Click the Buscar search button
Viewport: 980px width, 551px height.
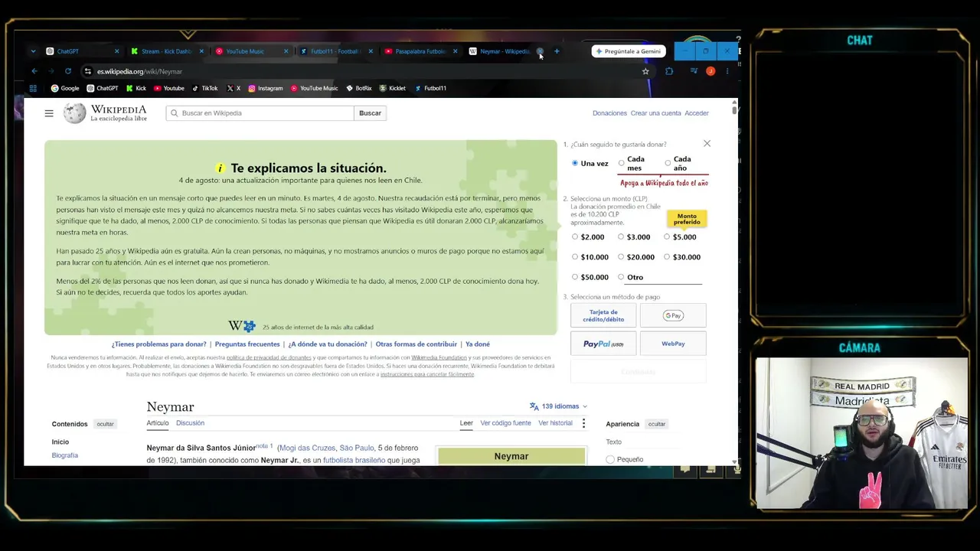(x=370, y=113)
